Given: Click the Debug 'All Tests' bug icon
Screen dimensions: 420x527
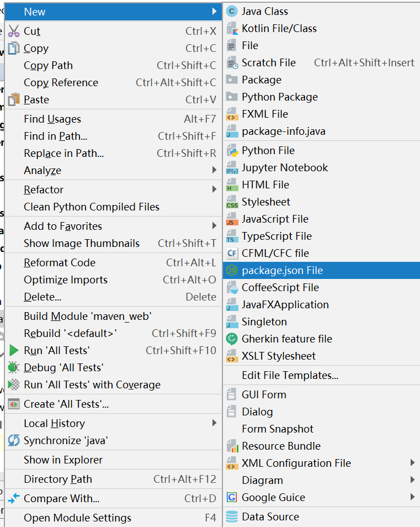Looking at the screenshot, I should click(x=14, y=368).
